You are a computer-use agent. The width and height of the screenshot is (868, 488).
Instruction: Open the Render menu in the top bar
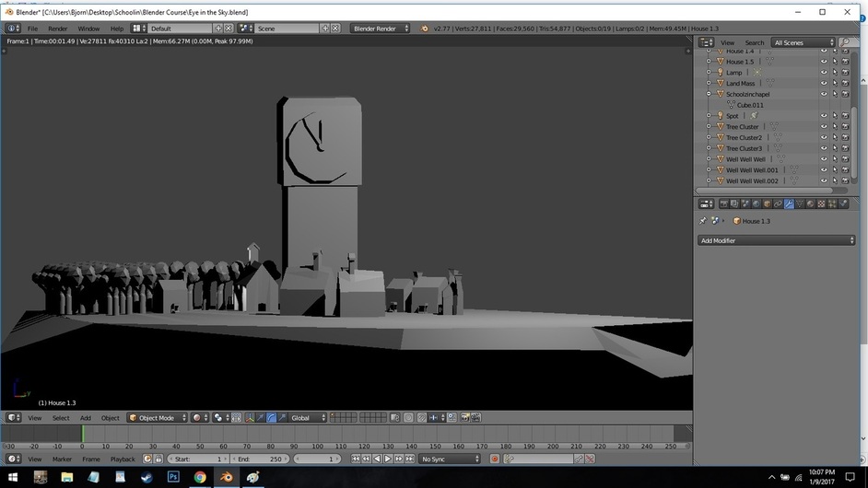57,29
